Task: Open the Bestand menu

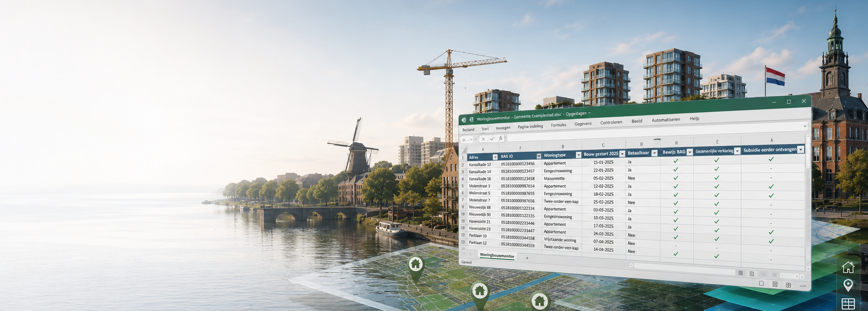Action: [468, 130]
